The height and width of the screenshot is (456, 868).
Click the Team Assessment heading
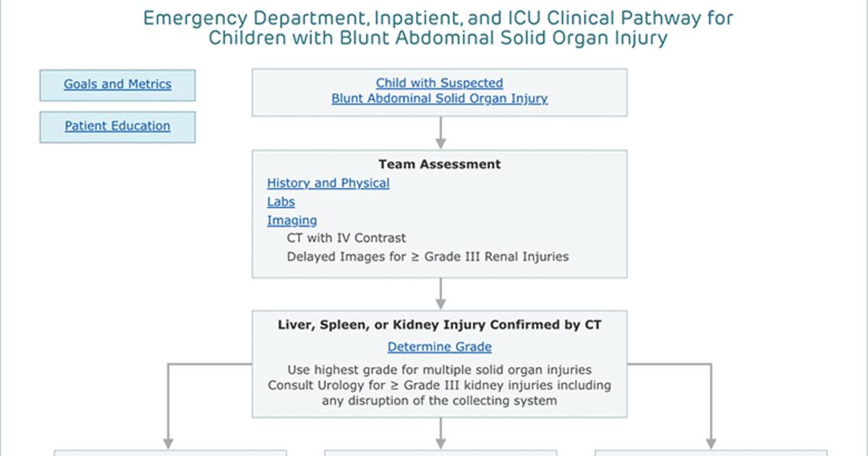coord(439,164)
